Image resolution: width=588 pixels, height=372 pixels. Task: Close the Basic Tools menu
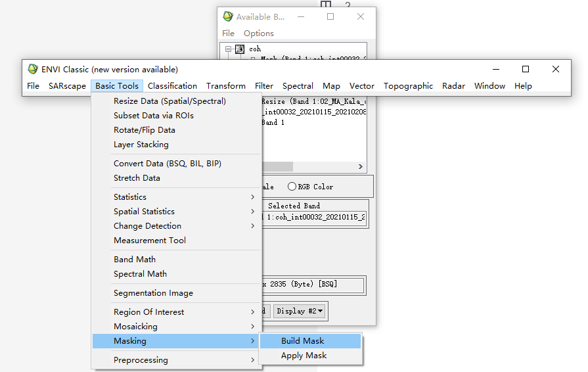(x=117, y=86)
